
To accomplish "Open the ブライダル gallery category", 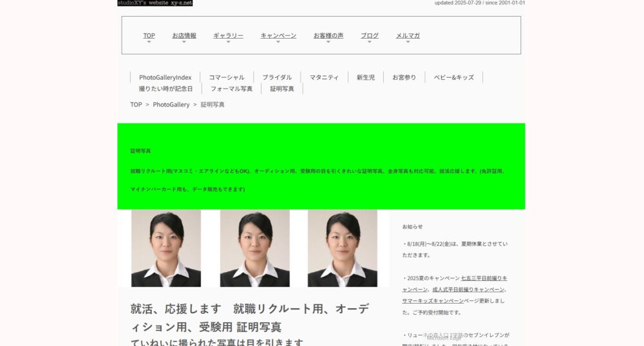I will click(x=277, y=77).
